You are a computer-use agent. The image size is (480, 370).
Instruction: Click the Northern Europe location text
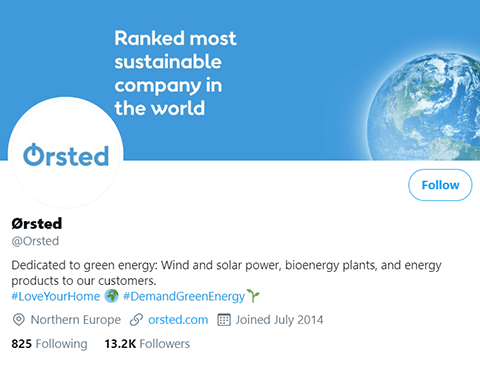tap(76, 320)
